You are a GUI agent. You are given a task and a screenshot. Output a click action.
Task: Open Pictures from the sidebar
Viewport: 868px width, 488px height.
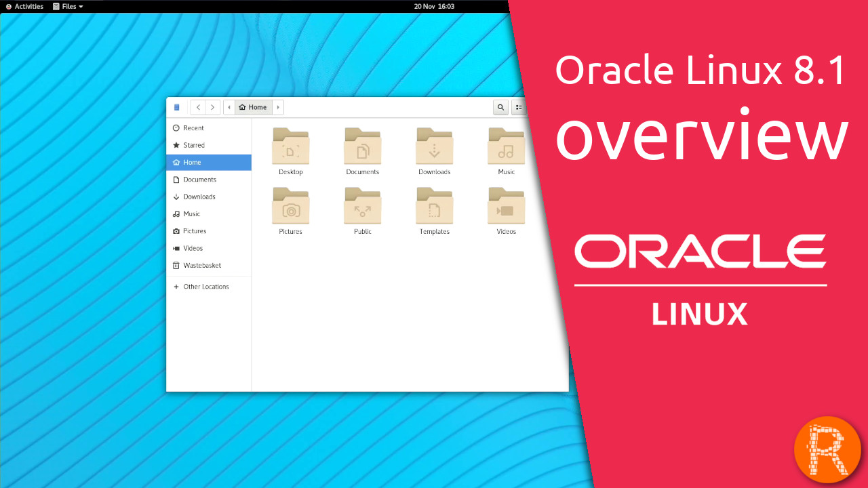[209, 231]
